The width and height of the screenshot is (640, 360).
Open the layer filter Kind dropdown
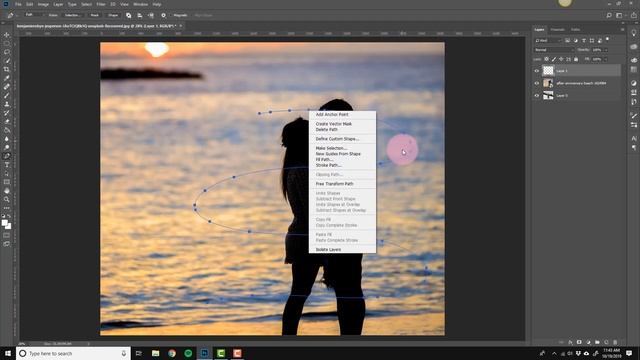(x=548, y=40)
